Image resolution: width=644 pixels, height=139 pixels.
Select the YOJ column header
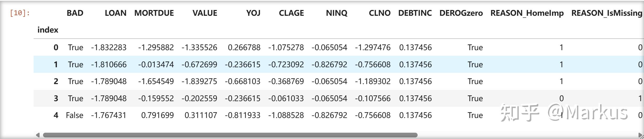253,13
